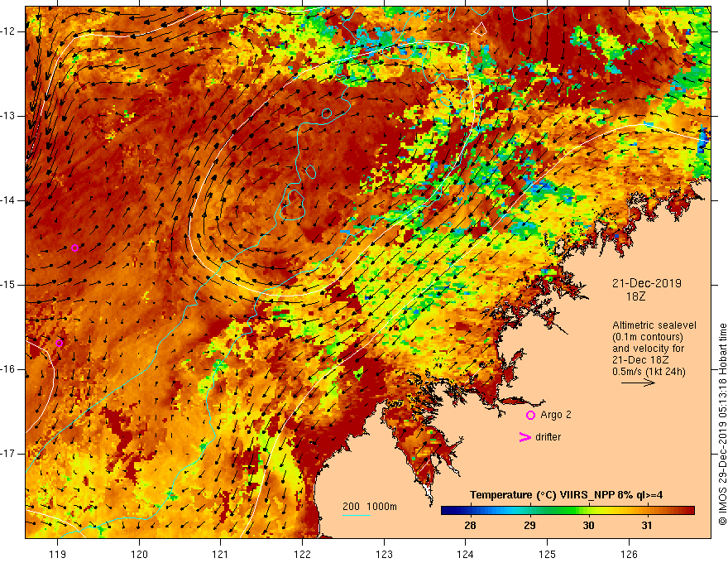The width and height of the screenshot is (728, 563).
Task: Click the '-17' latitude axis label
Action: pyautogui.click(x=8, y=454)
